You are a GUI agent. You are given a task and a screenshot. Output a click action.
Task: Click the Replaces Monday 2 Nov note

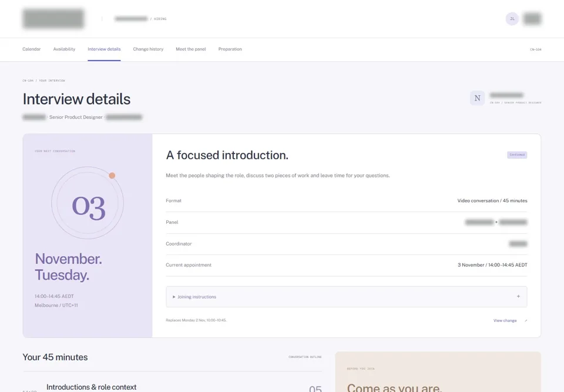196,320
